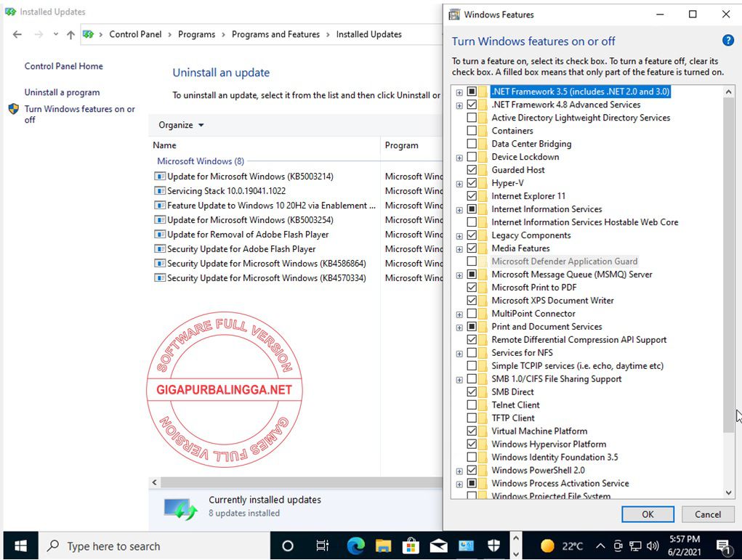This screenshot has width=742, height=560.
Task: Click the volume speaker icon in system tray
Action: coord(653,546)
